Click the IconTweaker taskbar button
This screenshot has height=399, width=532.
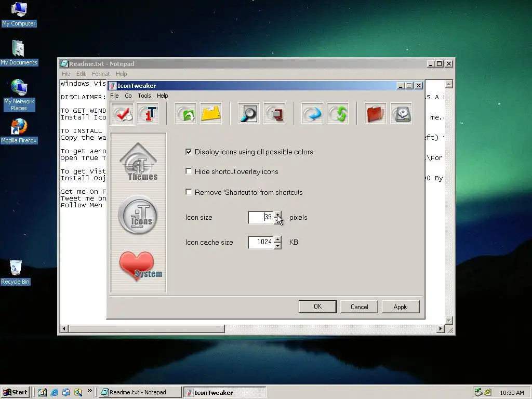[224, 392]
